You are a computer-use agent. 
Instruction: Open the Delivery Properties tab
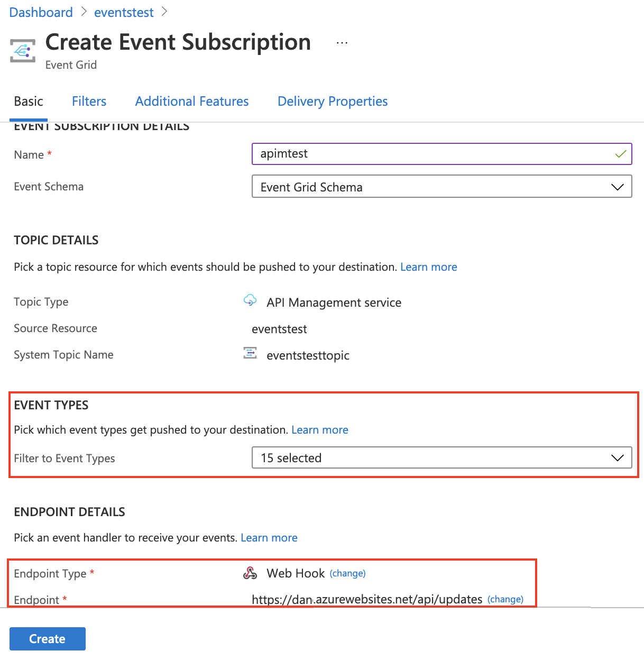click(333, 101)
